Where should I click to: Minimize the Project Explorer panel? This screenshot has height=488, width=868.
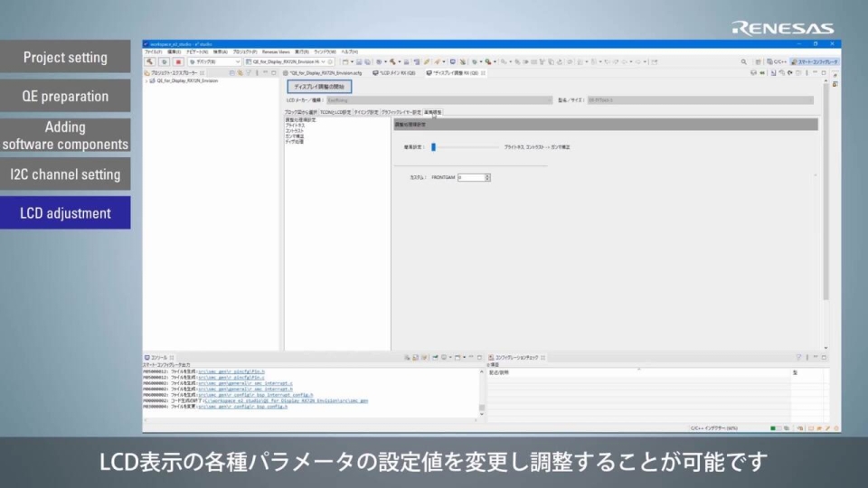267,72
